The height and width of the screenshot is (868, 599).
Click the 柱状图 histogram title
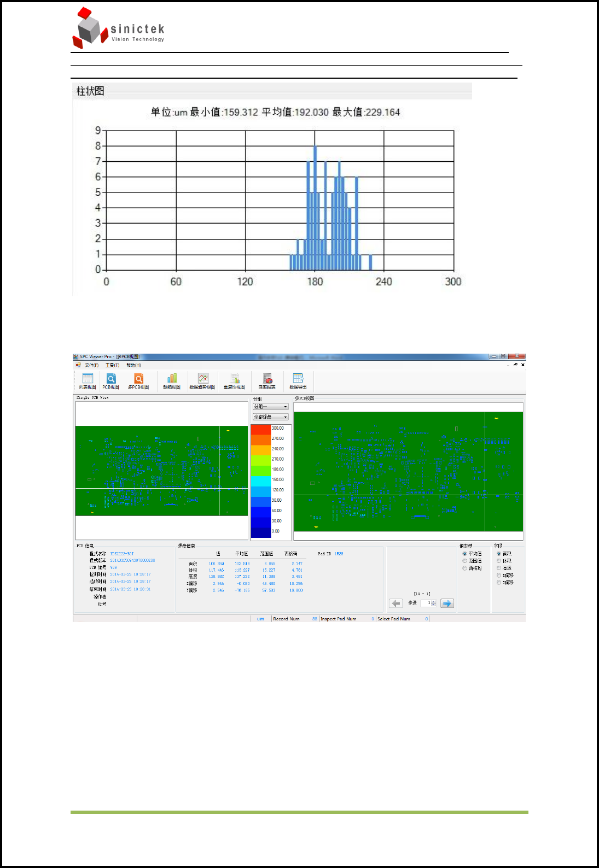(90, 91)
